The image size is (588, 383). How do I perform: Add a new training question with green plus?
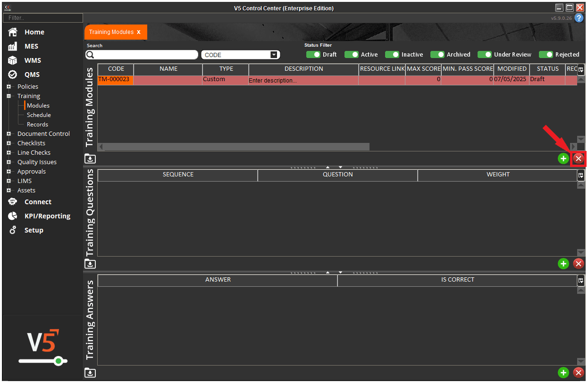click(563, 264)
